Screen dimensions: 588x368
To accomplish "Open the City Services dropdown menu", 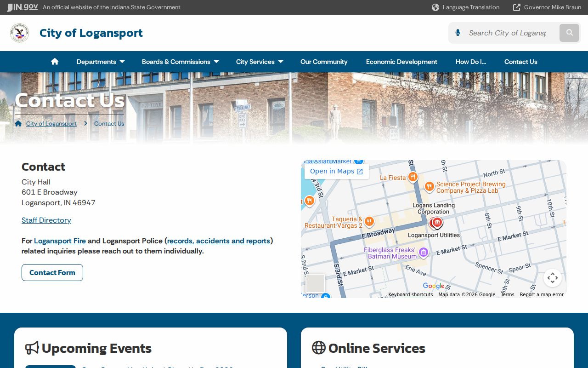I will point(260,62).
